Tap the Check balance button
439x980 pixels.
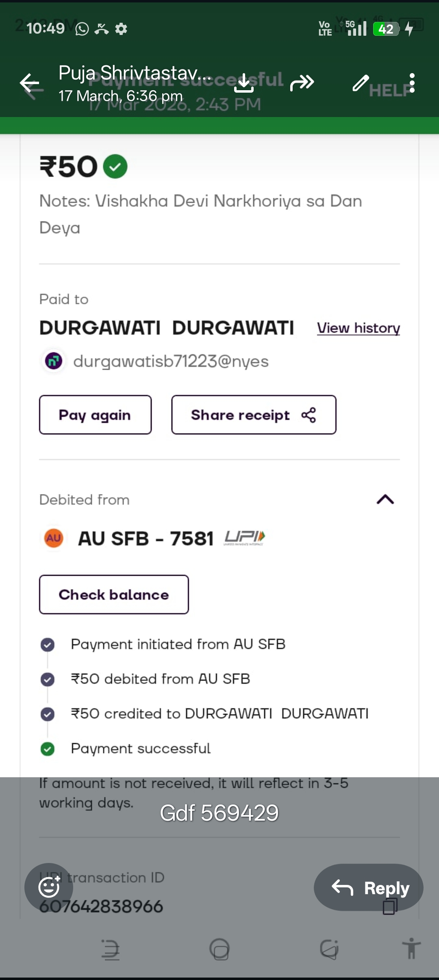coord(114,594)
